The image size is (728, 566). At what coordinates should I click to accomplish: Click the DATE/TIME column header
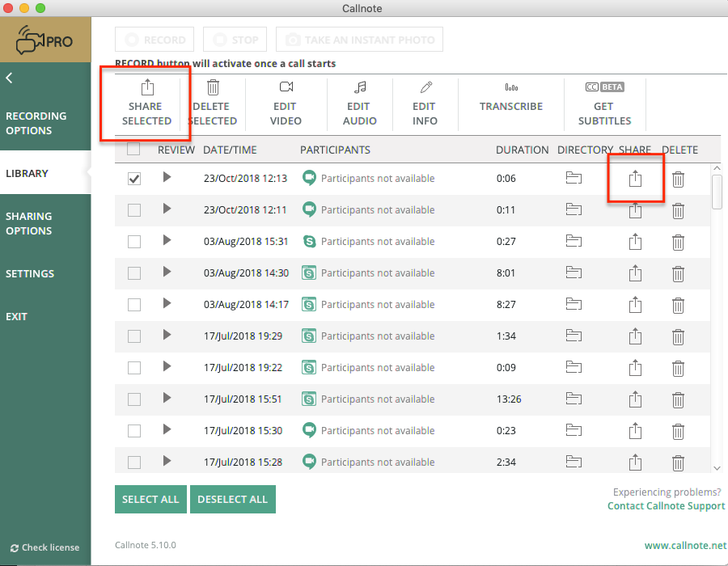230,150
